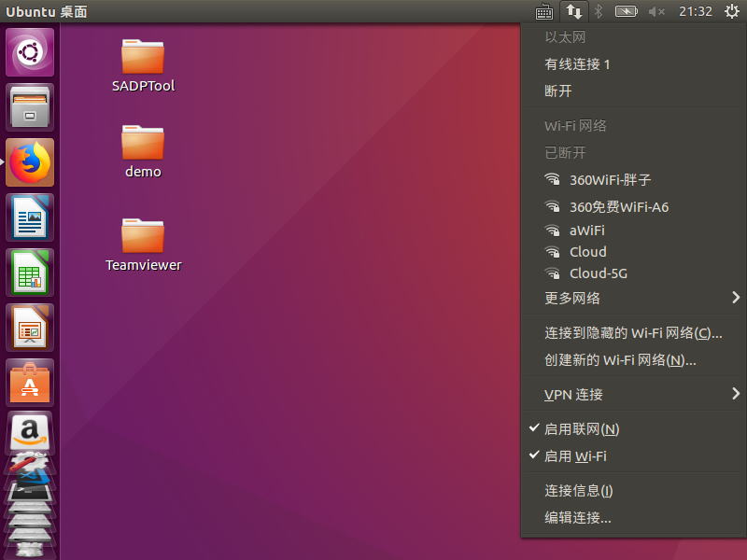The image size is (747, 560).
Task: Expand the 更多网络 submenu
Action: pyautogui.click(x=571, y=298)
